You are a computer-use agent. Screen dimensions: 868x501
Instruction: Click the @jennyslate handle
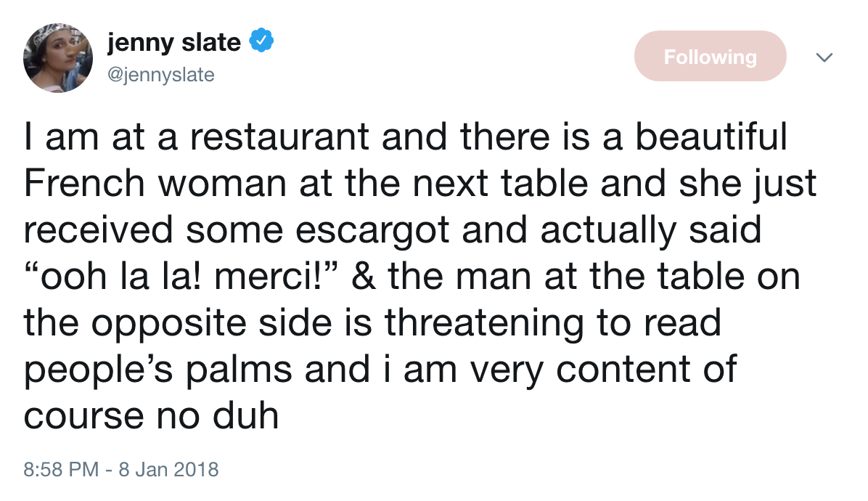point(161,74)
